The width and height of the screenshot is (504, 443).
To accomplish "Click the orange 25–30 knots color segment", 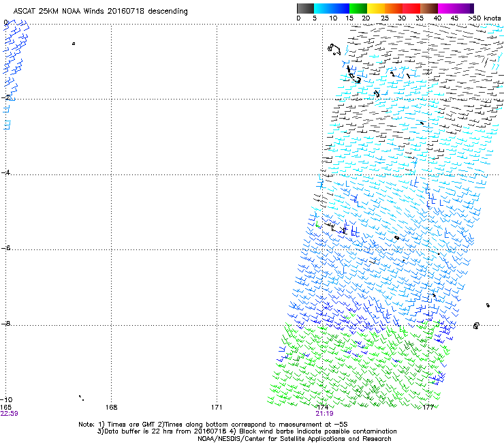I will tap(394, 8).
